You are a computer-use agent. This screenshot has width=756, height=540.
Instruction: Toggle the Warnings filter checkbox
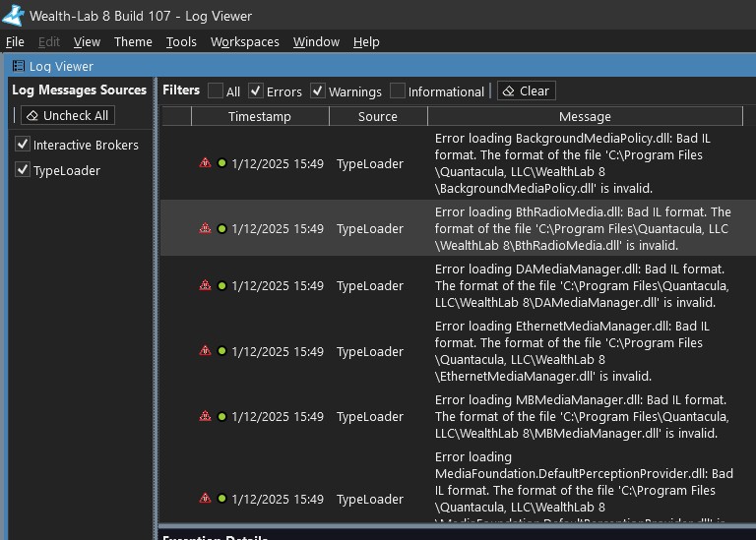(x=318, y=90)
